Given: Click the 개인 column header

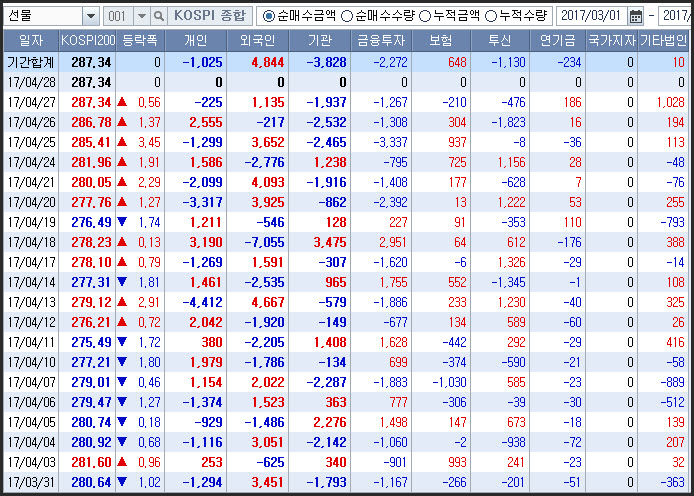Looking at the screenshot, I should coord(195,41).
